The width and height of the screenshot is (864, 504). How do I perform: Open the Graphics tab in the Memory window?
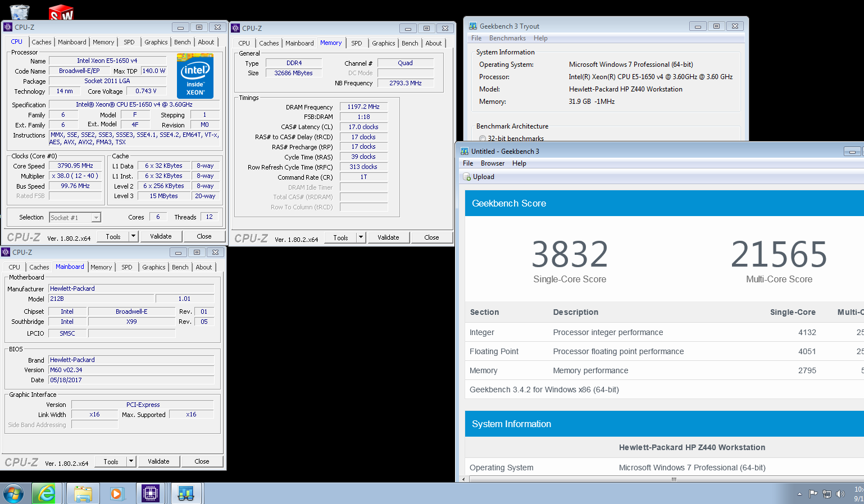tap(384, 43)
